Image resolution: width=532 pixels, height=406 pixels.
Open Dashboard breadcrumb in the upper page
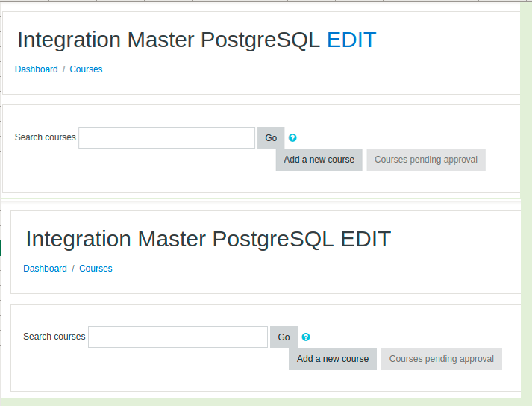[x=37, y=69]
